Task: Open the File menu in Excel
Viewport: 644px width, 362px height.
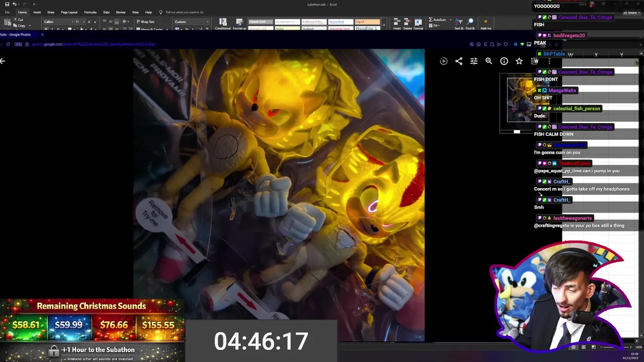Action: (7, 12)
